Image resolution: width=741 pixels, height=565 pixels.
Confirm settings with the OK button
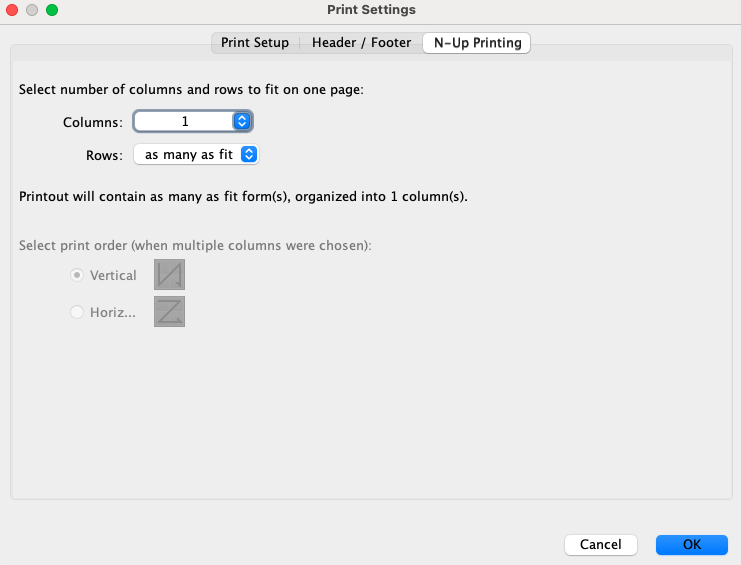pyautogui.click(x=691, y=545)
